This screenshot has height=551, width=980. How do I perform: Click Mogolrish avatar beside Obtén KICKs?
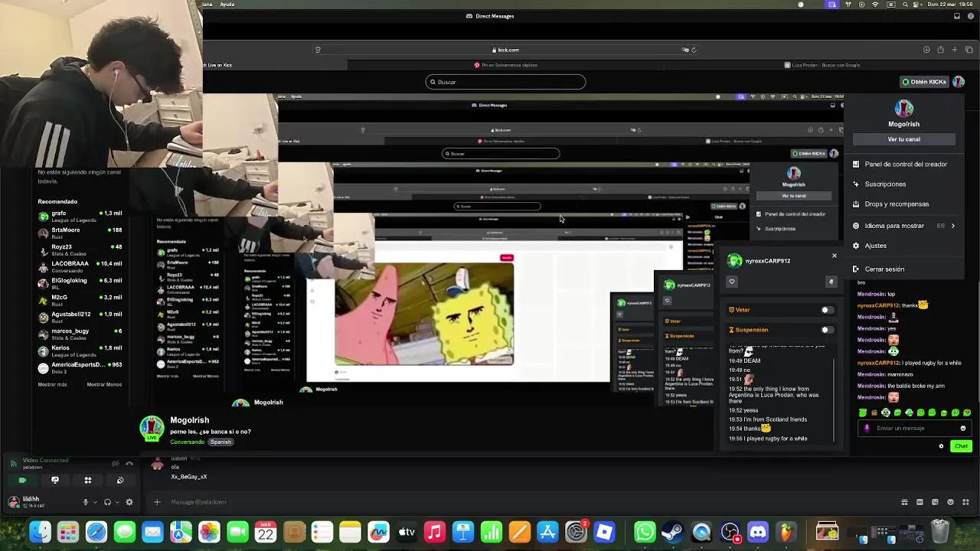click(x=959, y=82)
